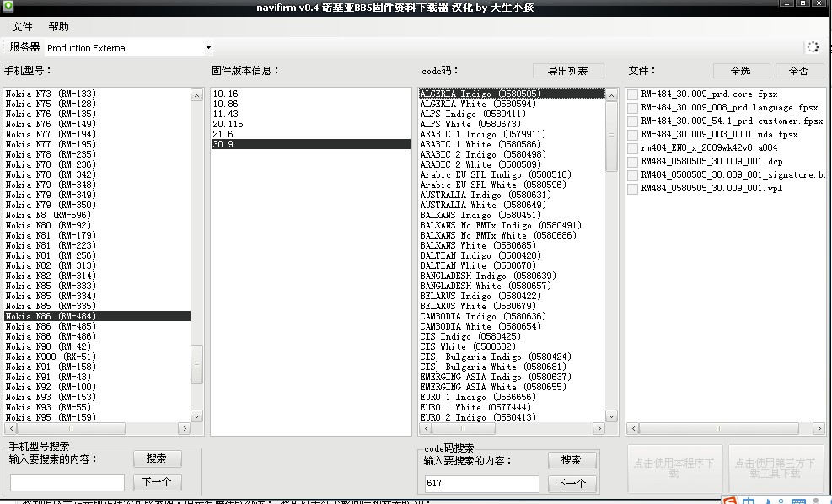This screenshot has height=504, width=832.
Task: Click phone model list scroll down arrow
Action: click(196, 416)
